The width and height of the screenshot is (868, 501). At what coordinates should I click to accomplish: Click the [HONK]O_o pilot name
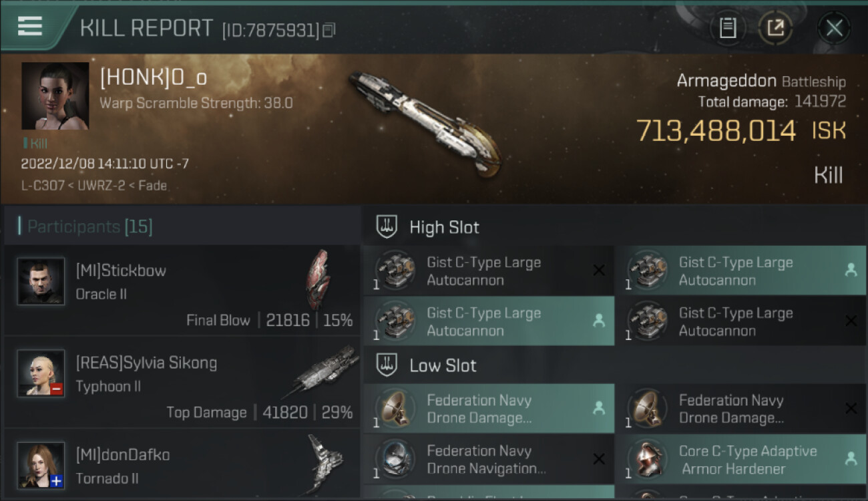(x=154, y=78)
